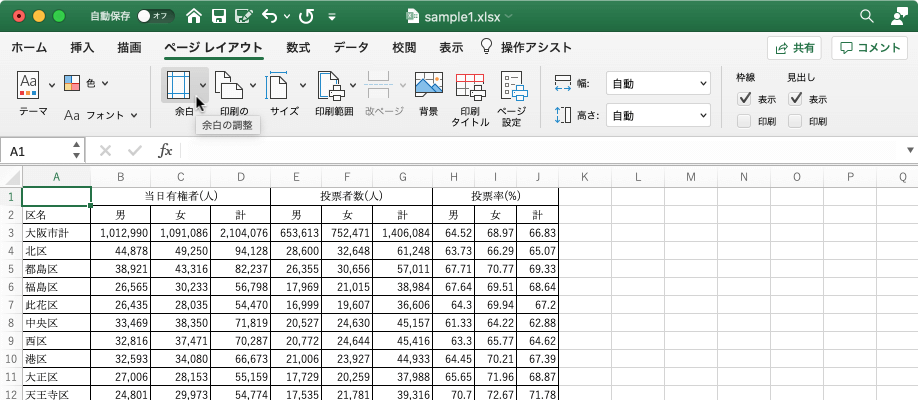Screen dimensions: 918x400
Task: Click the name box stepper arrows
Action: (x=77, y=151)
